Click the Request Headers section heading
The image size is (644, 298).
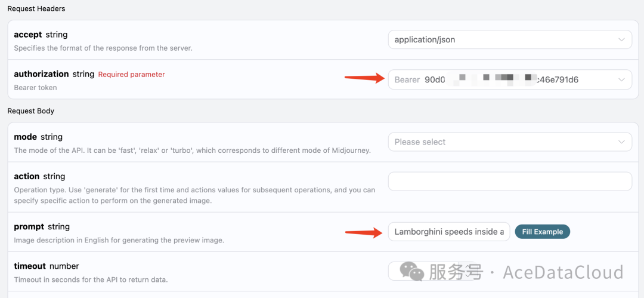coord(36,8)
